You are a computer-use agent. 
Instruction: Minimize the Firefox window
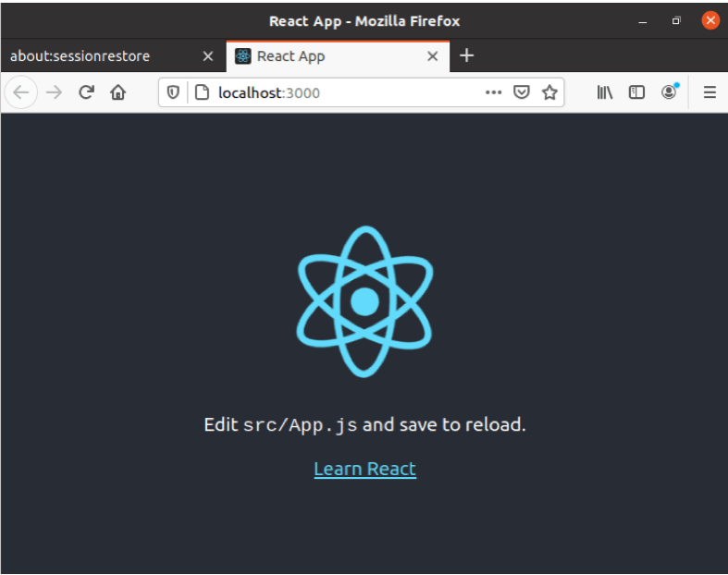[x=643, y=21]
